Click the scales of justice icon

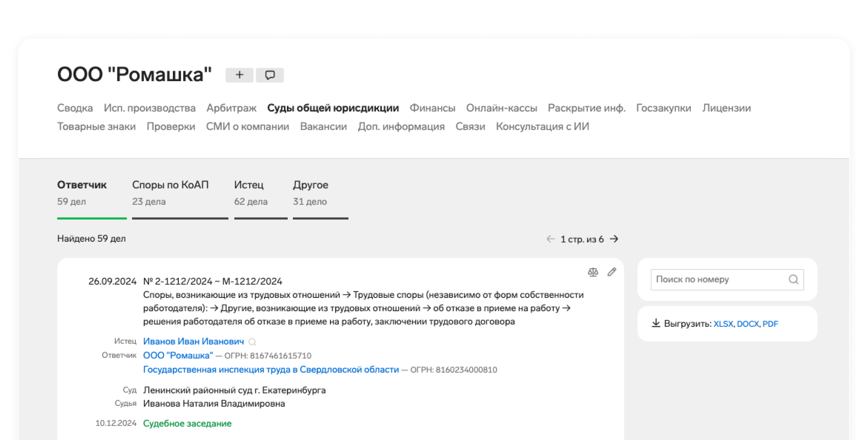593,272
